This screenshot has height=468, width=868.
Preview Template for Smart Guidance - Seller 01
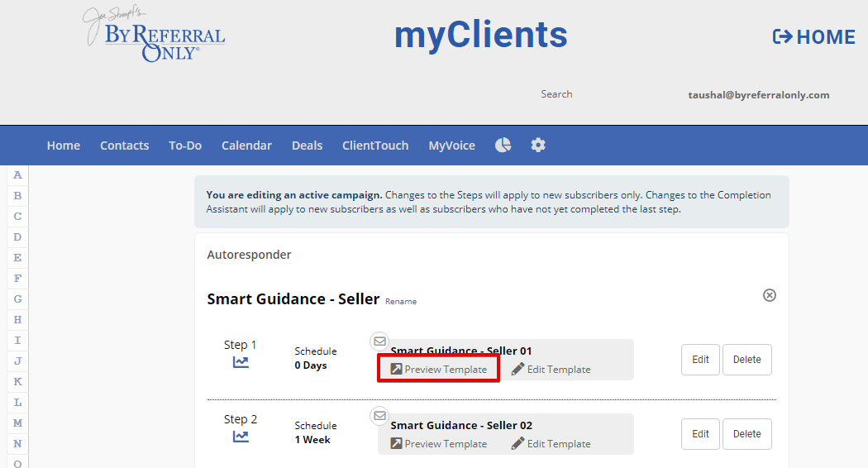point(439,370)
